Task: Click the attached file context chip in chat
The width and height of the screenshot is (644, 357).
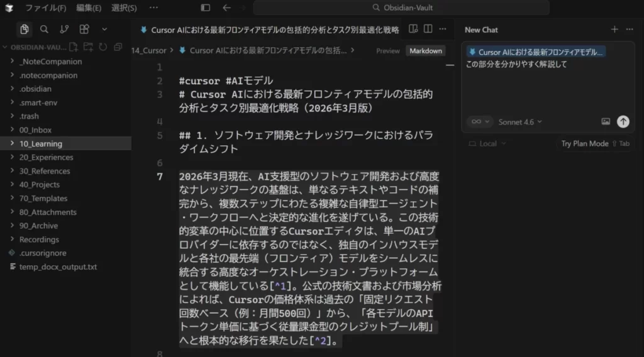Action: (x=536, y=52)
